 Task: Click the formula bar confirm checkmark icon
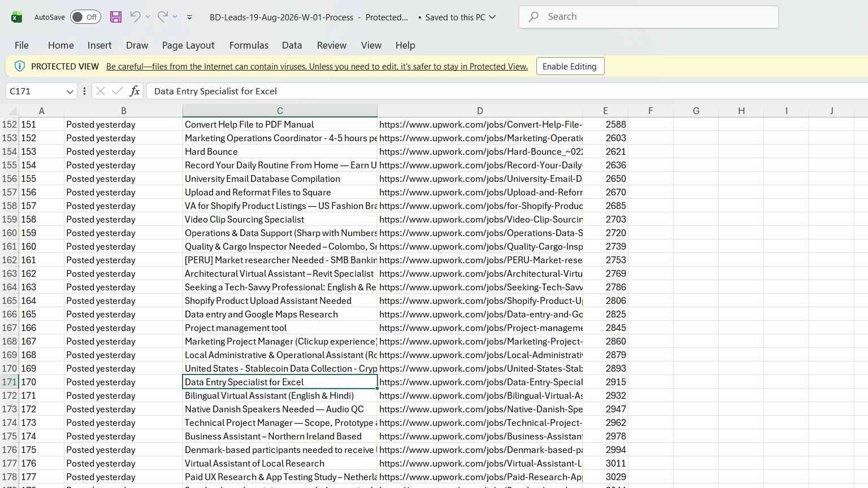tap(118, 91)
